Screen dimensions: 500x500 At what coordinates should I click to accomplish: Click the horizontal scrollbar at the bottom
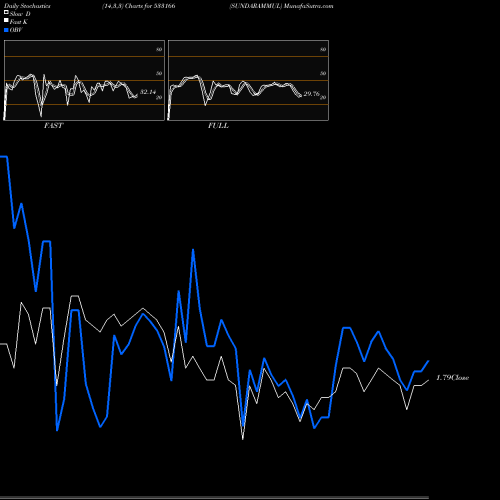pyautogui.click(x=214, y=497)
